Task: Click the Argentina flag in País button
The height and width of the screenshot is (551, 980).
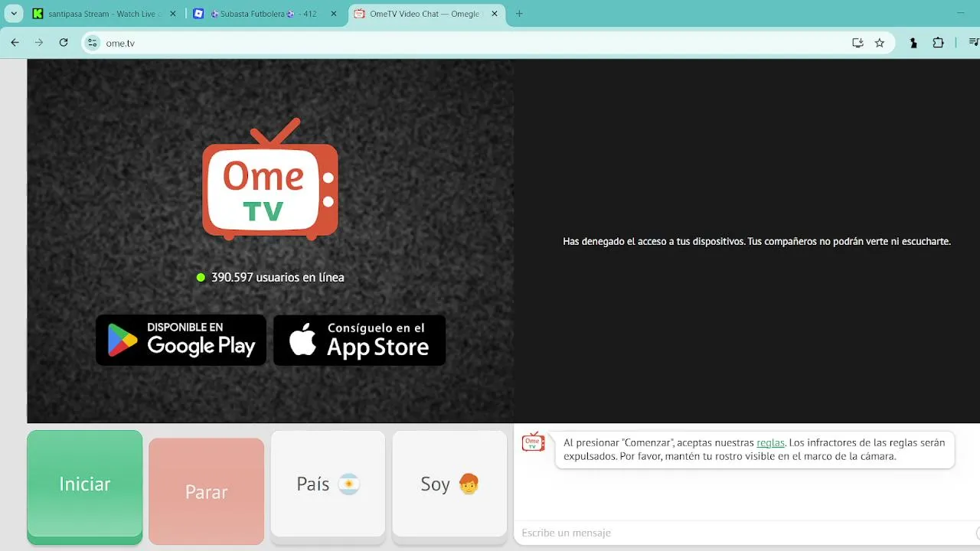Action: pos(349,484)
